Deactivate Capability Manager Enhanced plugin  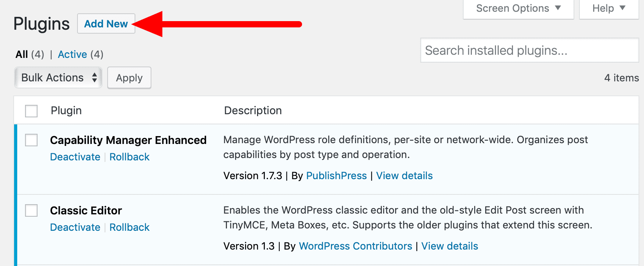(75, 157)
